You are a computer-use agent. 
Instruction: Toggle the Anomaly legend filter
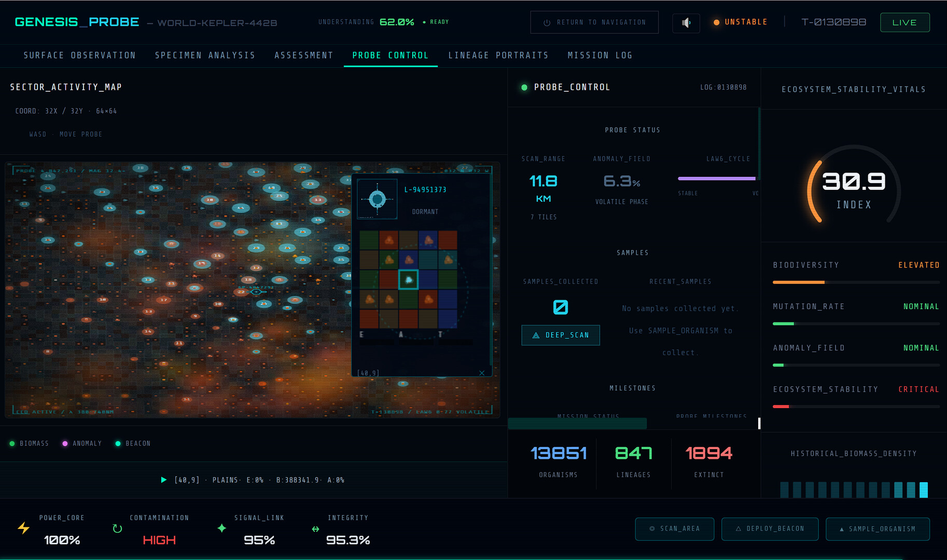(x=82, y=443)
